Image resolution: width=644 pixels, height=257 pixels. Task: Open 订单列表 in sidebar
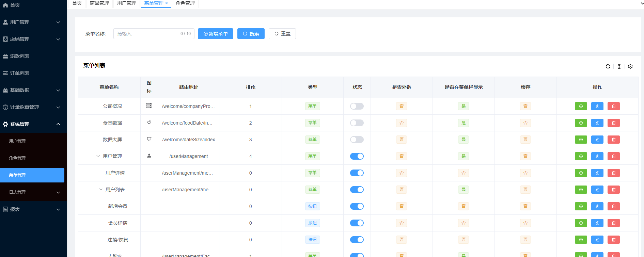click(33, 73)
